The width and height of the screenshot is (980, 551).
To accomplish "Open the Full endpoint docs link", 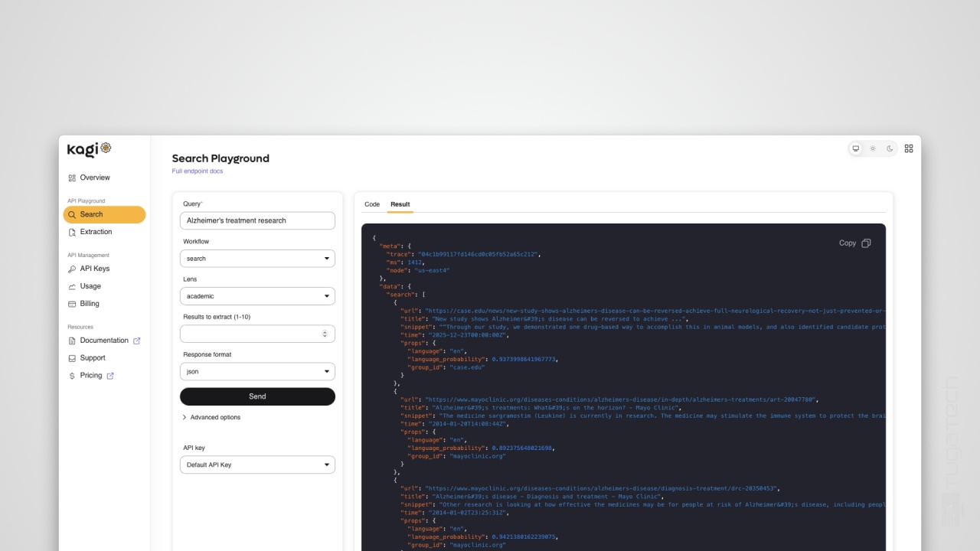I will 198,171.
